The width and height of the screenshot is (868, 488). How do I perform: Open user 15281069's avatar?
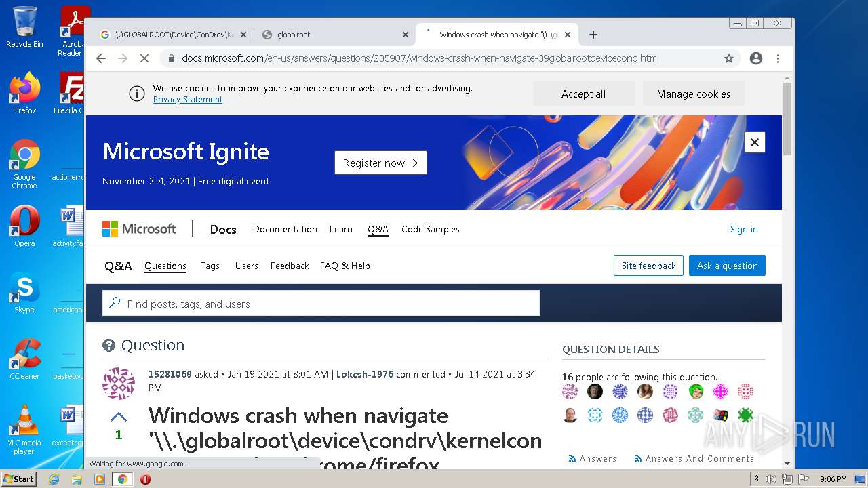point(119,384)
